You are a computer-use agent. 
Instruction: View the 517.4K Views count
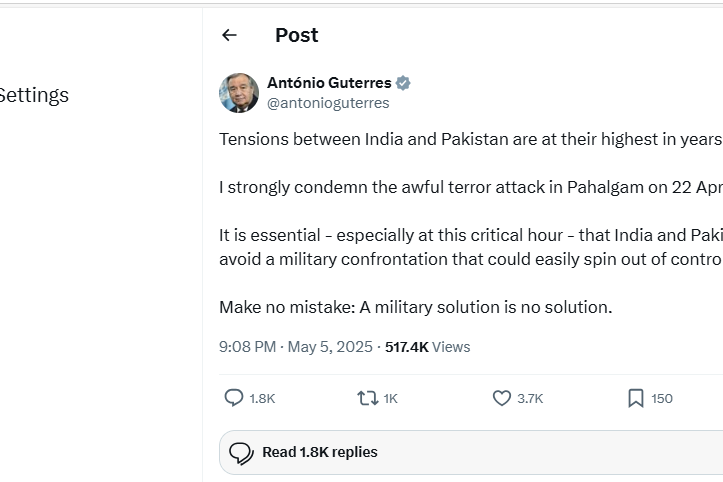(427, 347)
